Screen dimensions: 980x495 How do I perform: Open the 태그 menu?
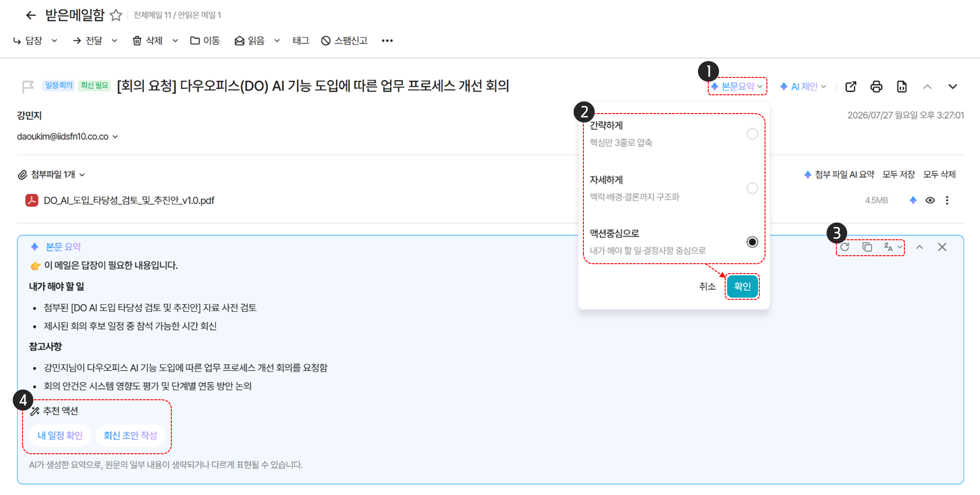[x=301, y=41]
